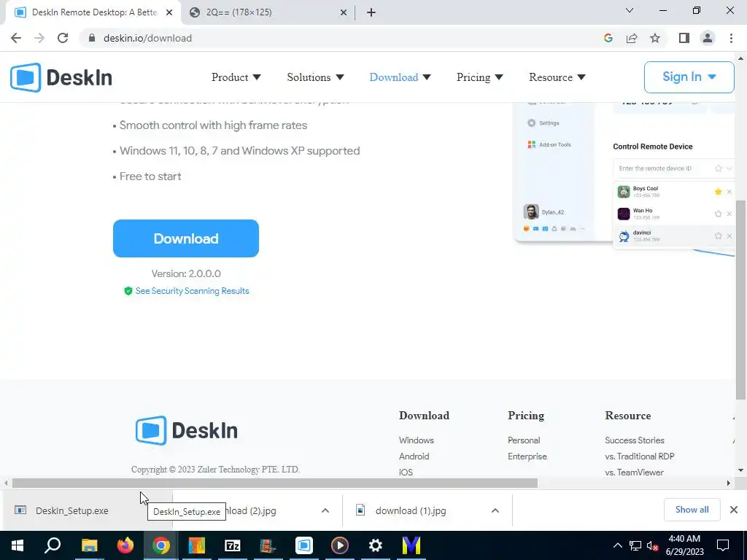
Task: Open options arrow for download (1).jpg
Action: [495, 510]
